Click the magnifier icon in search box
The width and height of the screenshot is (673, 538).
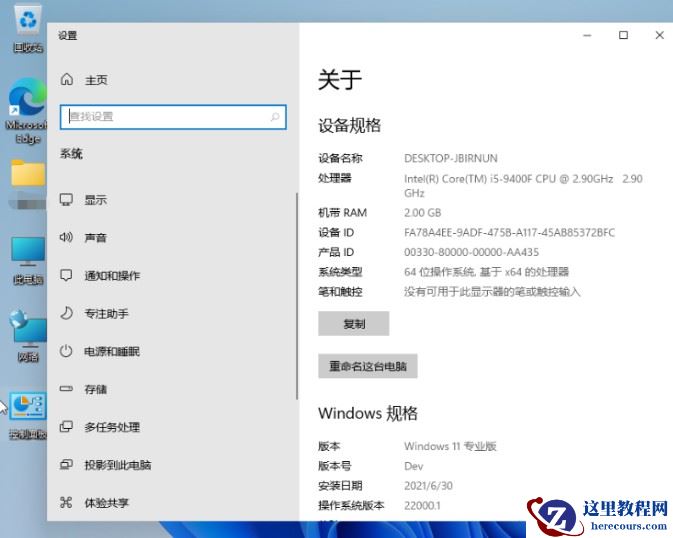tap(275, 117)
